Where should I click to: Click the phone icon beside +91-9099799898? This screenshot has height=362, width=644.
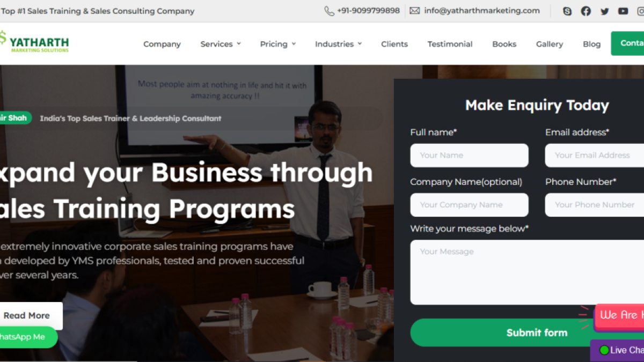coord(330,11)
